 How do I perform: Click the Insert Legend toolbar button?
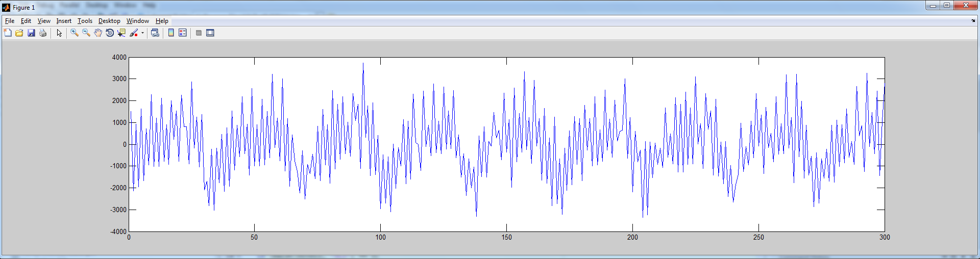click(183, 33)
